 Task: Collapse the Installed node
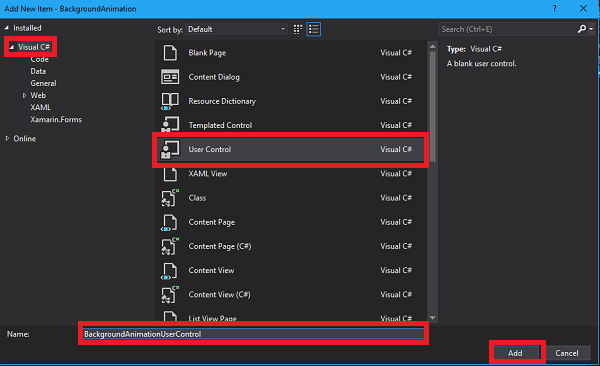click(7, 28)
